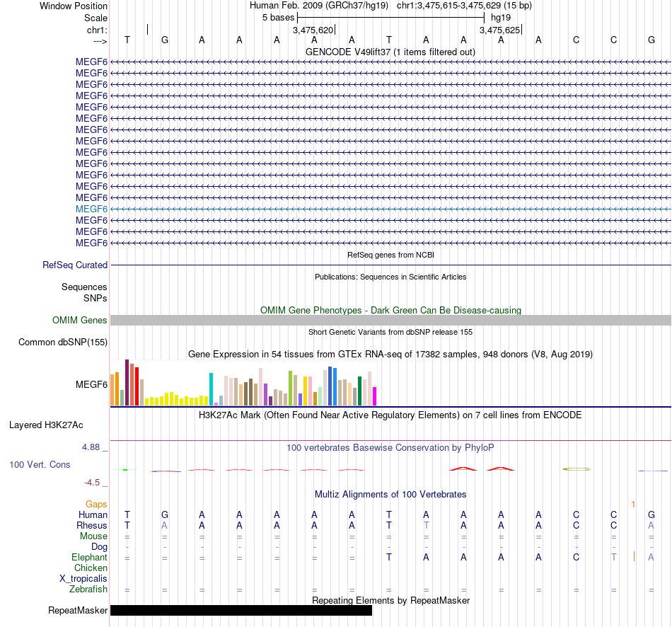The image size is (672, 627).
Task: Click the Scale label in ruler track
Action: pos(95,18)
